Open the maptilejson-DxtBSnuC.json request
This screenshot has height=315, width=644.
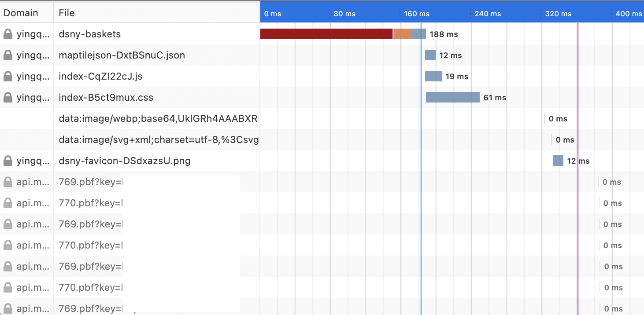tap(122, 55)
